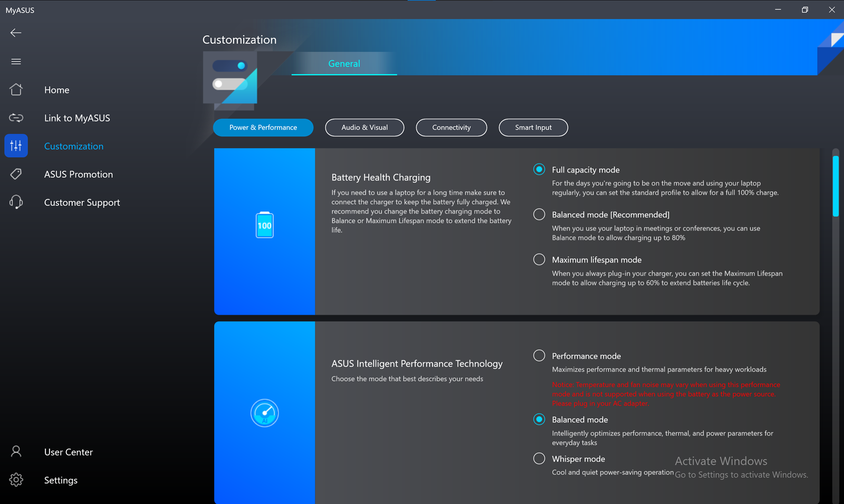Click the Customization sliders icon
This screenshot has width=844, height=504.
[x=16, y=146]
